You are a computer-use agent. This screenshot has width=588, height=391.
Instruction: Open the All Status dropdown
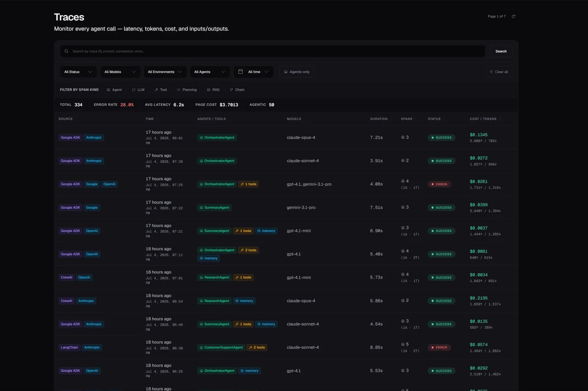[78, 72]
